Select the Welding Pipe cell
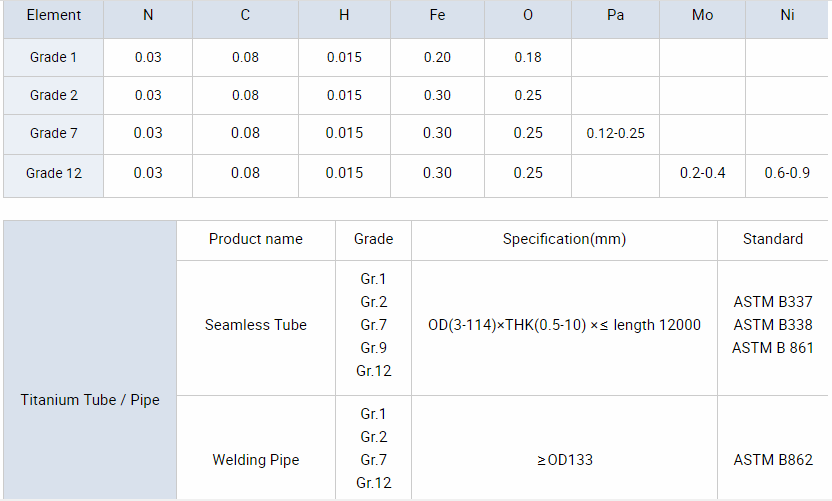 [255, 460]
